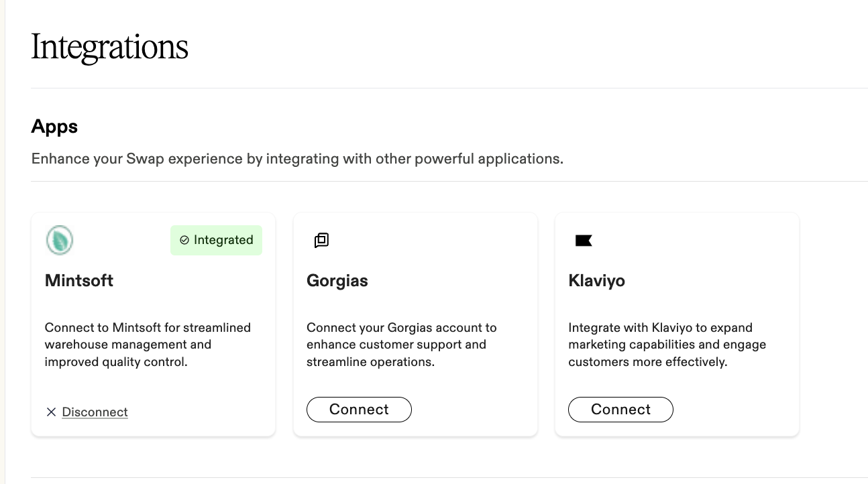Screen dimensions: 868x484
Task: Click the 'Enhance your Swap experience' description
Action: tap(297, 159)
